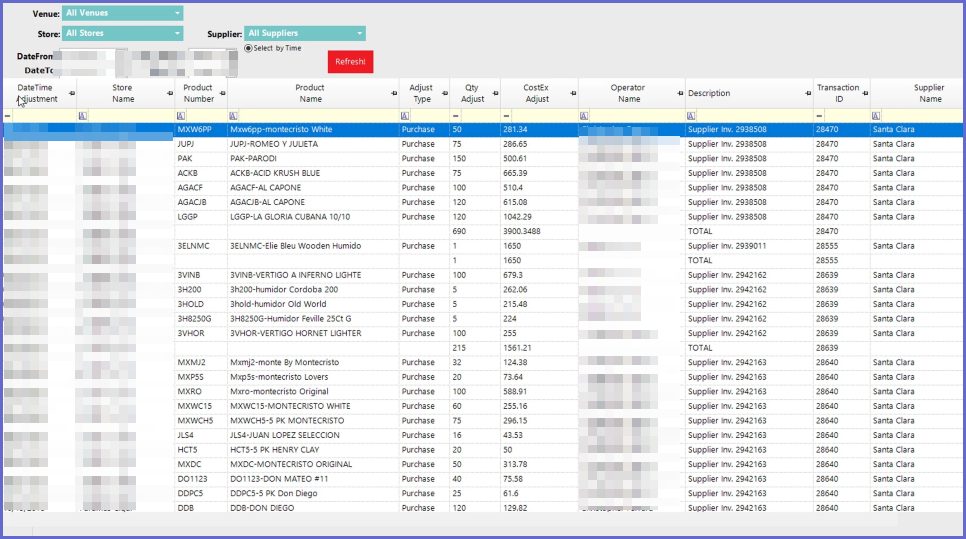
Task: Select the 3hold-humidor Old World cell
Action: [313, 304]
